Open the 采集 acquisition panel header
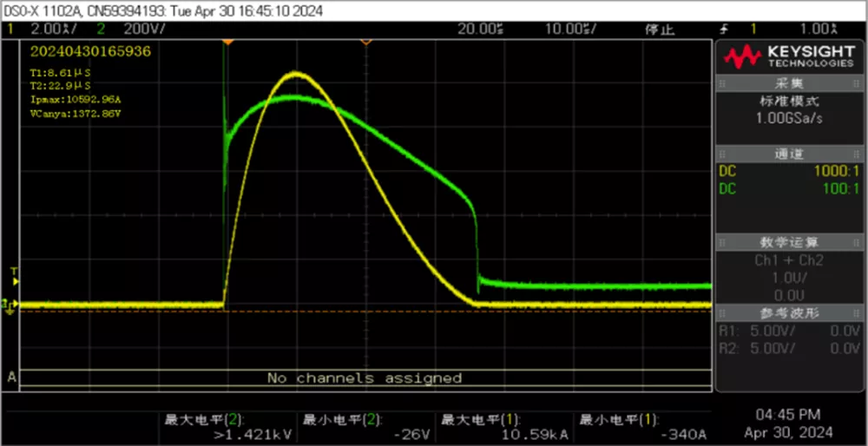Viewport: 868px width, 446px height. tap(790, 83)
